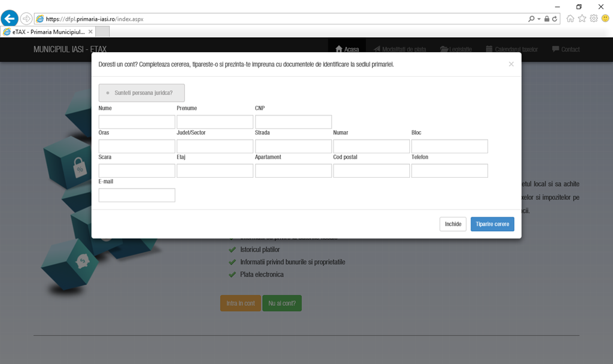Click into the E-mail input field
The height and width of the screenshot is (364, 613).
pos(136,195)
